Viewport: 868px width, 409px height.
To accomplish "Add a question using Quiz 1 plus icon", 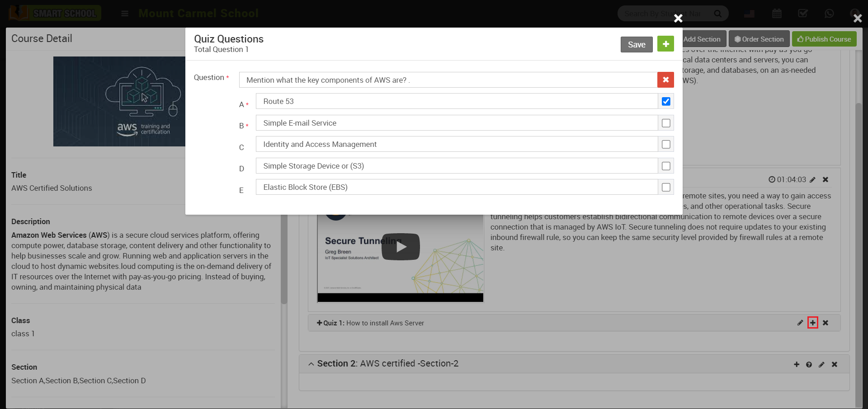I will [x=813, y=323].
